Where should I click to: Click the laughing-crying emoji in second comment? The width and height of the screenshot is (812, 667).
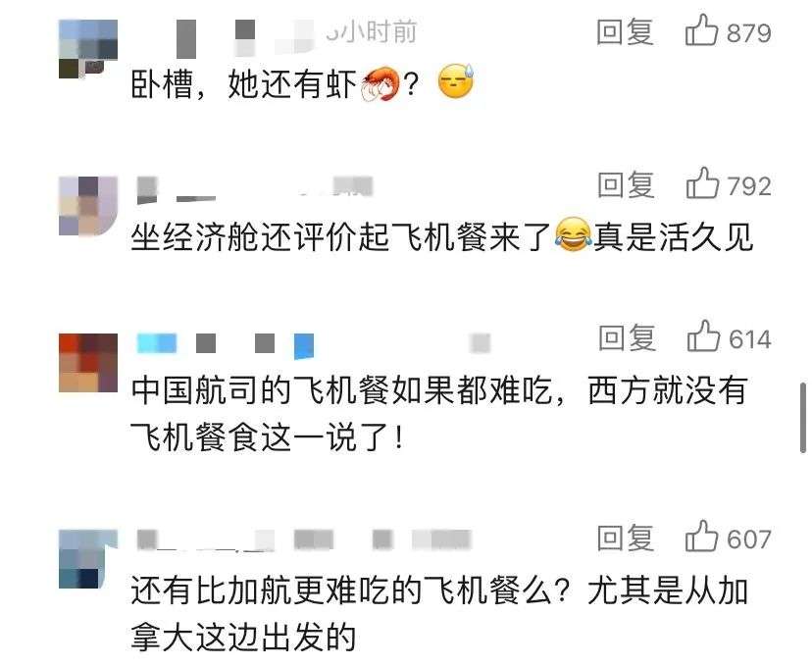click(x=574, y=235)
